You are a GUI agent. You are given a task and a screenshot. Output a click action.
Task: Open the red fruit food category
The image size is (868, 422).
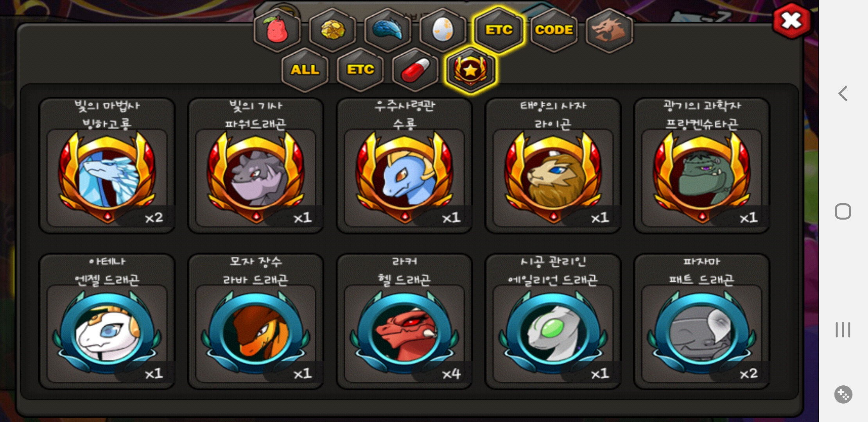coord(277,30)
